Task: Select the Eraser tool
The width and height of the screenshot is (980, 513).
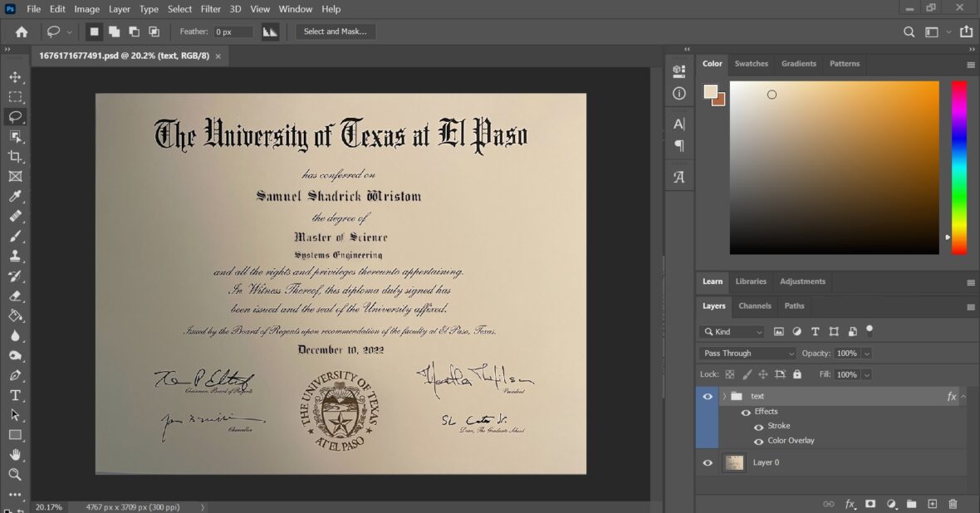Action: (15, 296)
